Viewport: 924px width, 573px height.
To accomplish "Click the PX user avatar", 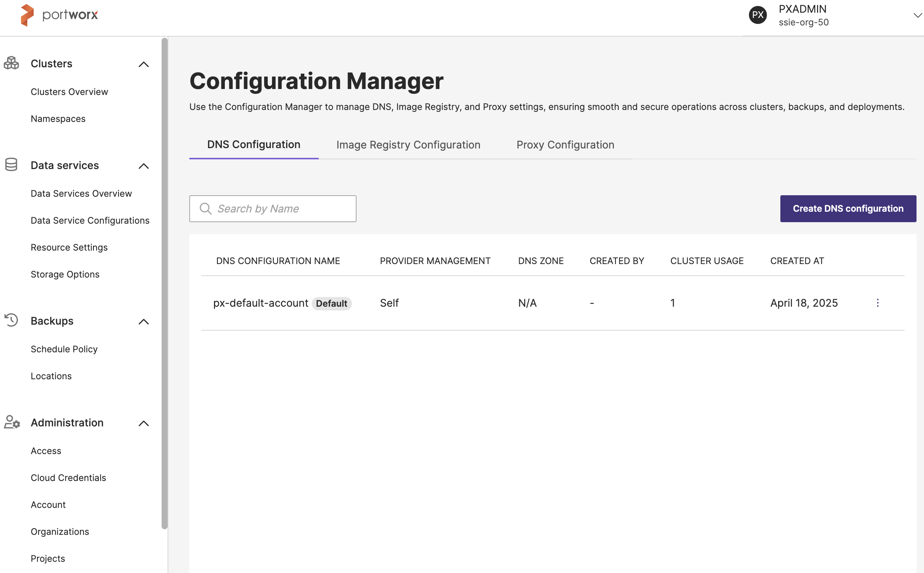I will 757,15.
